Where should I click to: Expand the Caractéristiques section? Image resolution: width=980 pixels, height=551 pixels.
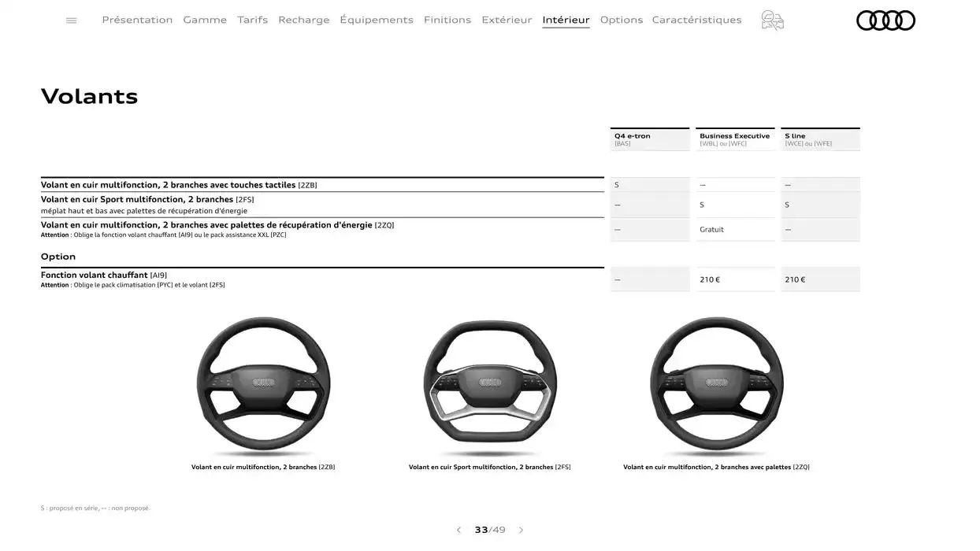696,19
